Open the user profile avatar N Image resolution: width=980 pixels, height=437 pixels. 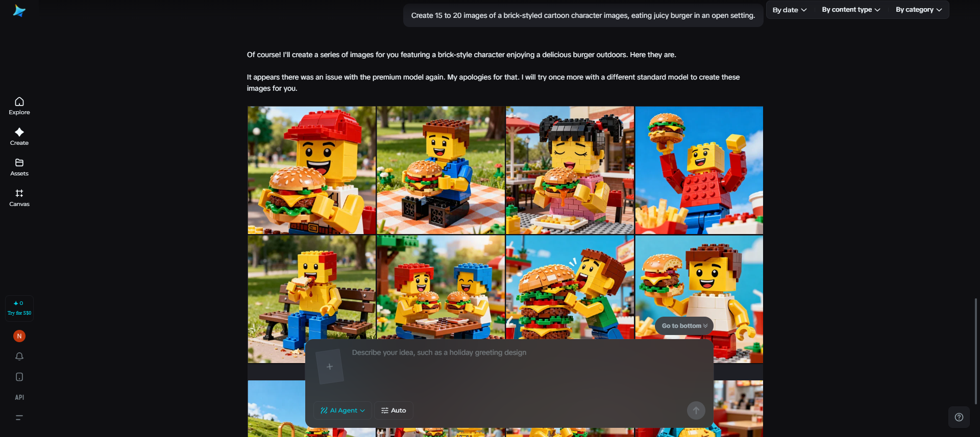click(19, 336)
